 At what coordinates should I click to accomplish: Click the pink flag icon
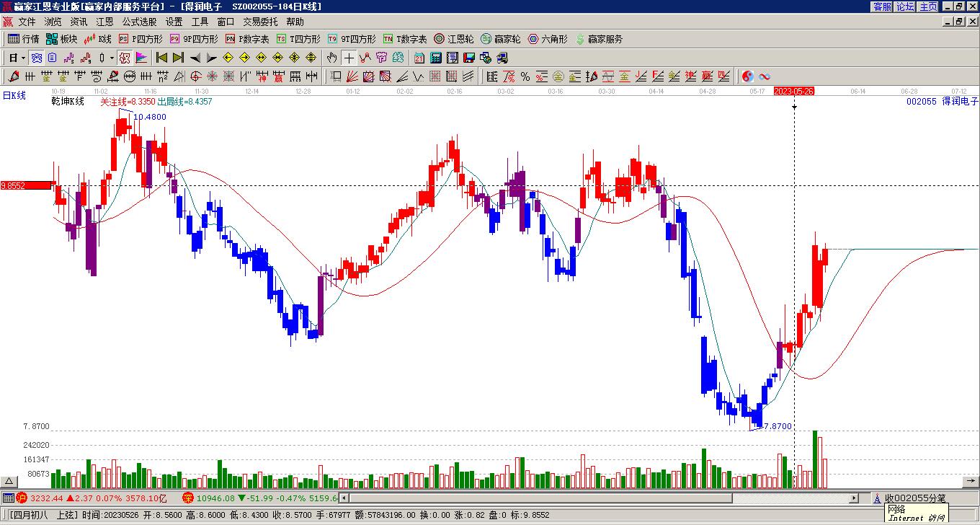coord(141,58)
